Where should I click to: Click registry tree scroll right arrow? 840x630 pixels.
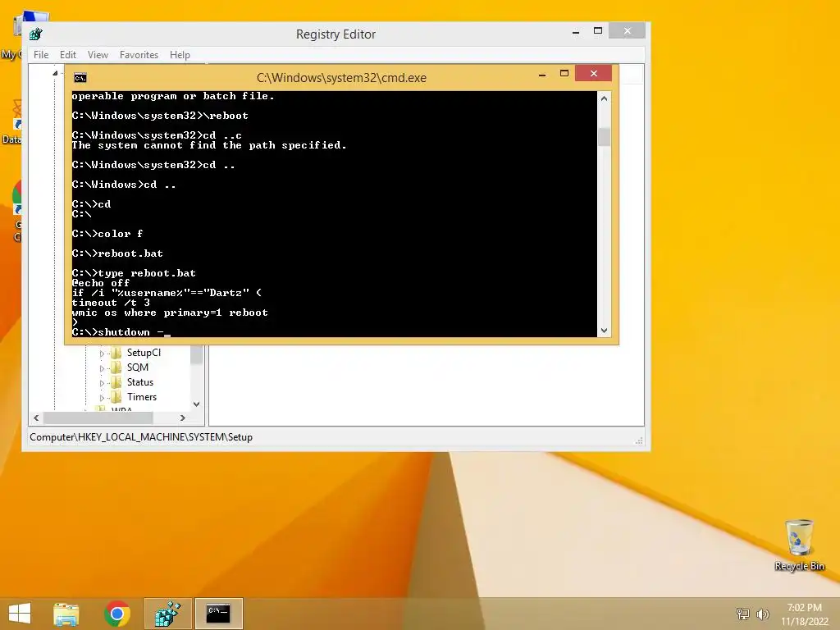(183, 418)
